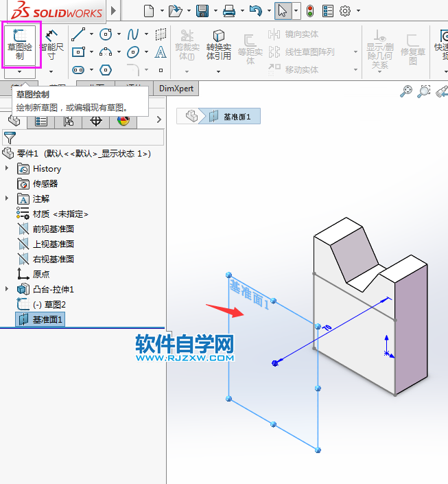Screen dimensions: 448x484
Task: Select 基准面1 in the feature tree
Action: [x=40, y=319]
